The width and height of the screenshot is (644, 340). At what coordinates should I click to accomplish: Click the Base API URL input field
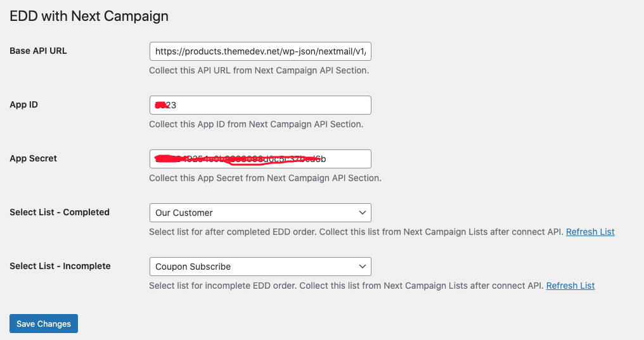tap(260, 51)
